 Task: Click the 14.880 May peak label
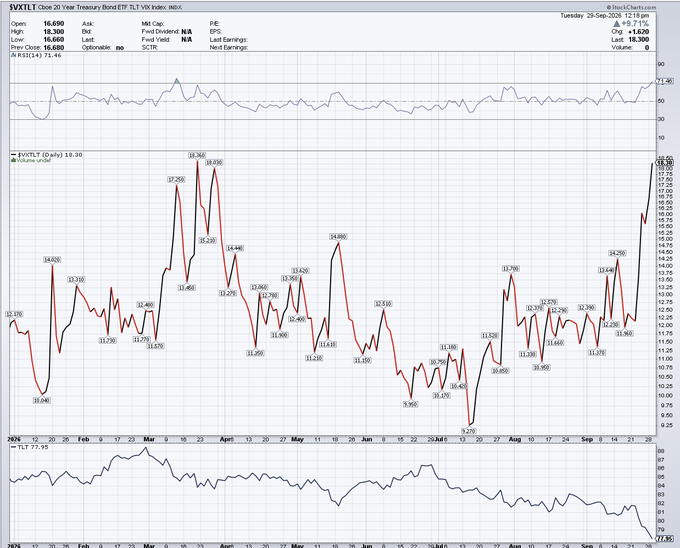338,236
